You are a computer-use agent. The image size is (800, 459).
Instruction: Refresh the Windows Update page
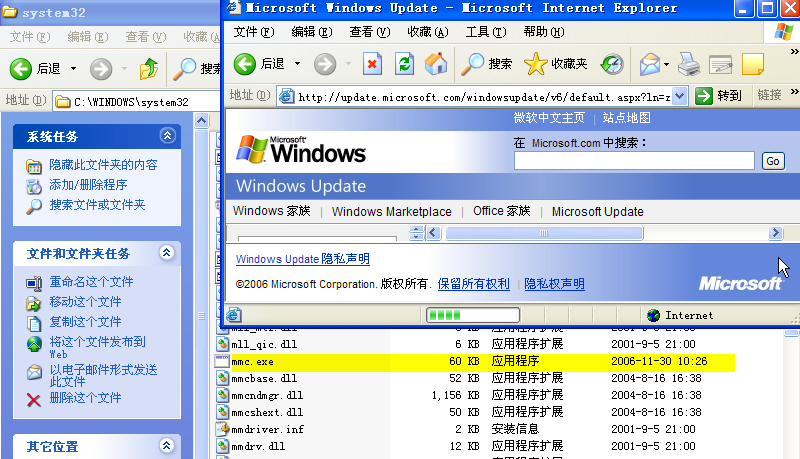point(404,64)
